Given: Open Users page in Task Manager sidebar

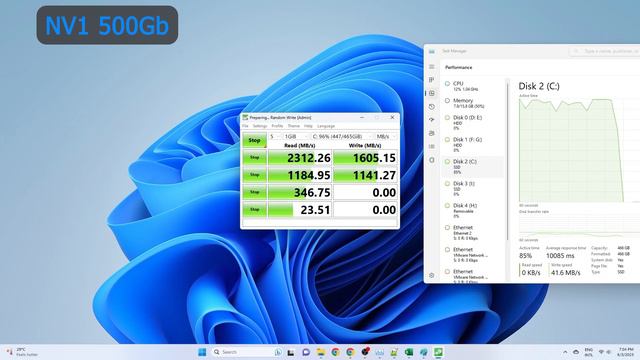Looking at the screenshot, I should pyautogui.click(x=432, y=133).
